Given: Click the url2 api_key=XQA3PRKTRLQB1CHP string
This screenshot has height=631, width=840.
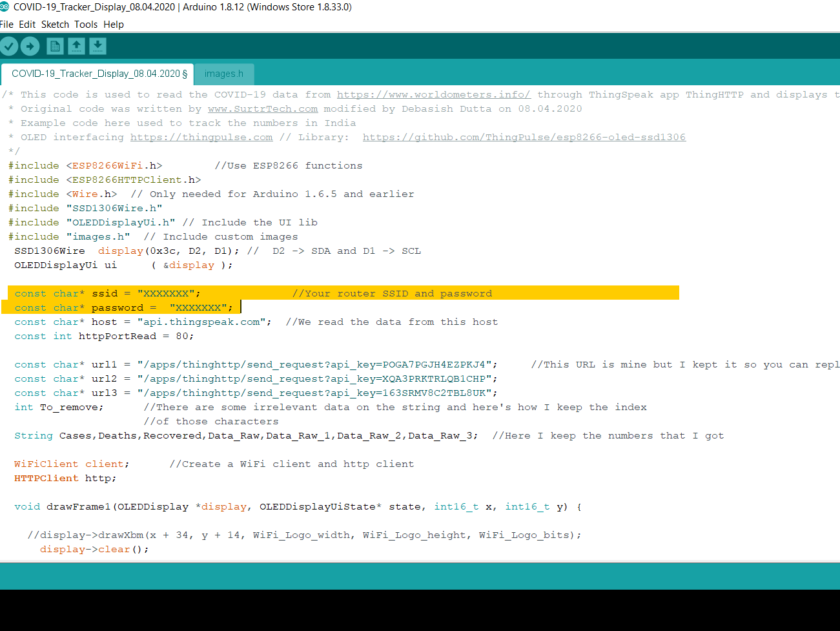Looking at the screenshot, I should 314,378.
